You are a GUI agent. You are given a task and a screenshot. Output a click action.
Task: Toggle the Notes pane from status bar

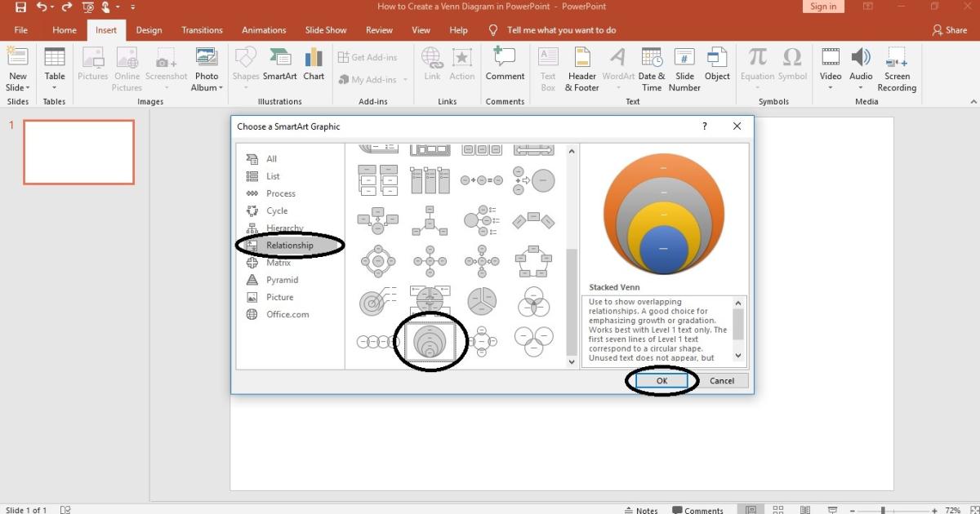point(642,509)
